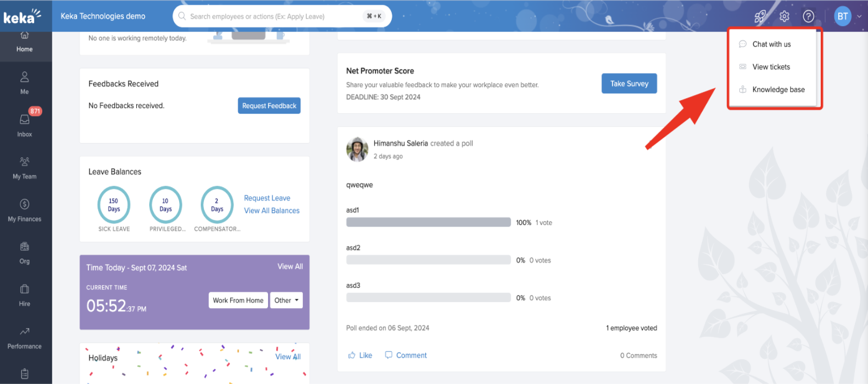Image resolution: width=868 pixels, height=384 pixels.
Task: Click the Take Survey button
Action: [x=629, y=84]
